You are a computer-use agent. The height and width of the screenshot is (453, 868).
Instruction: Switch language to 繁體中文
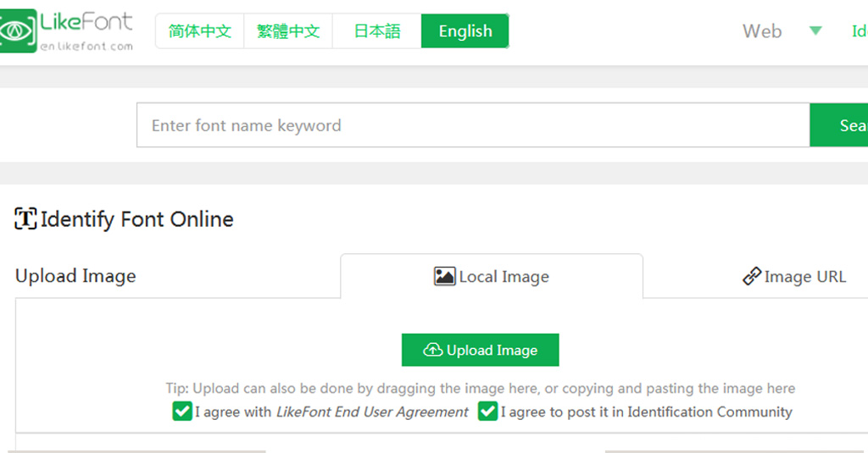(x=288, y=31)
